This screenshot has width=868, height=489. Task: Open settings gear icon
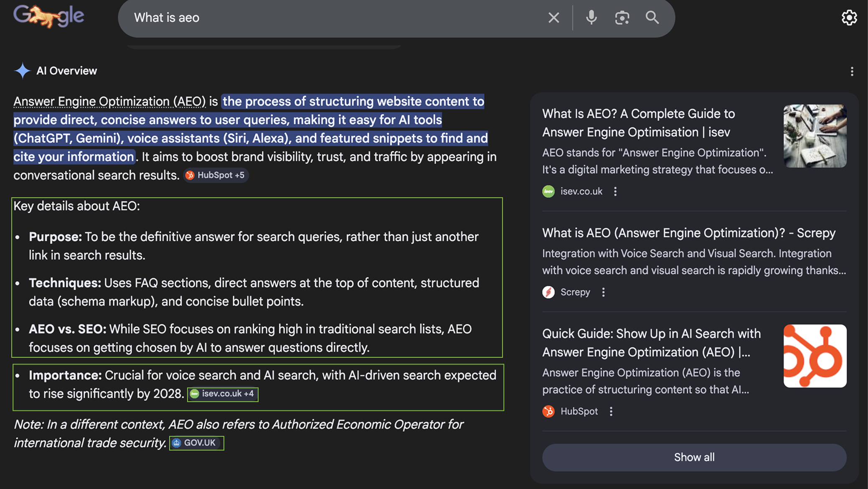pos(849,18)
